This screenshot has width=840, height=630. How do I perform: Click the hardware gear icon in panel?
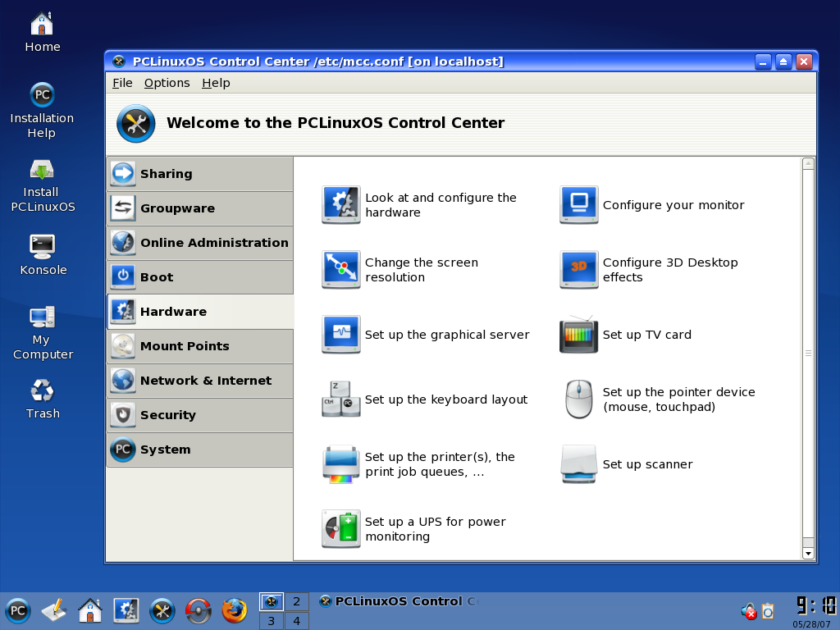126,610
